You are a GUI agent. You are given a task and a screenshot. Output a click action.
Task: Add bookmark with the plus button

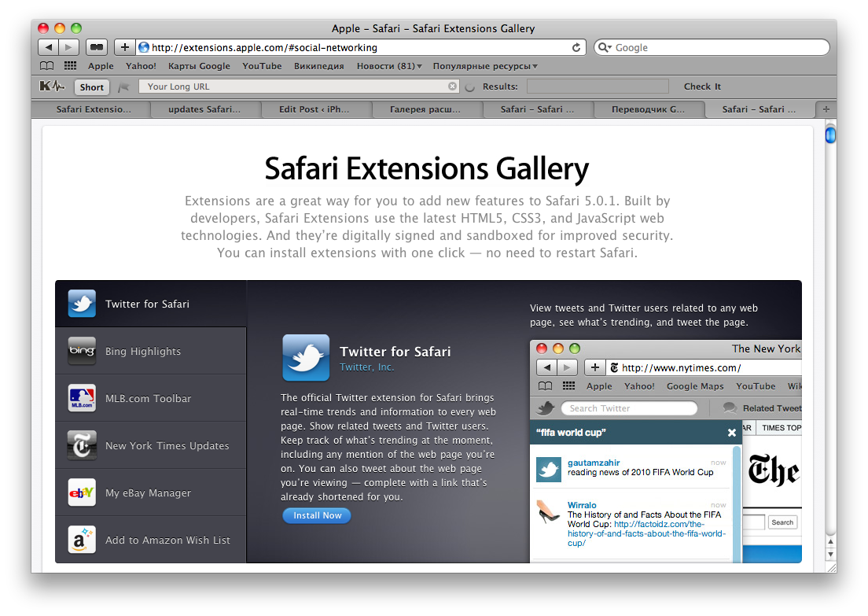point(124,48)
